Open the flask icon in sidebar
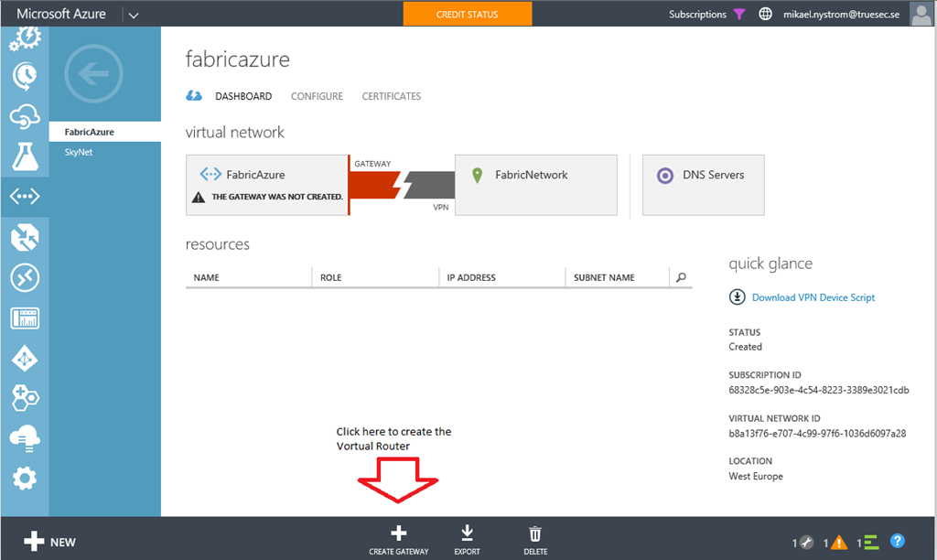The image size is (937, 560). click(x=25, y=156)
